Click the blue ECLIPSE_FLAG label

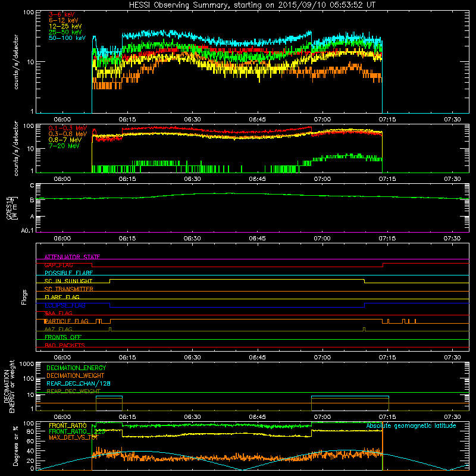pyautogui.click(x=65, y=305)
